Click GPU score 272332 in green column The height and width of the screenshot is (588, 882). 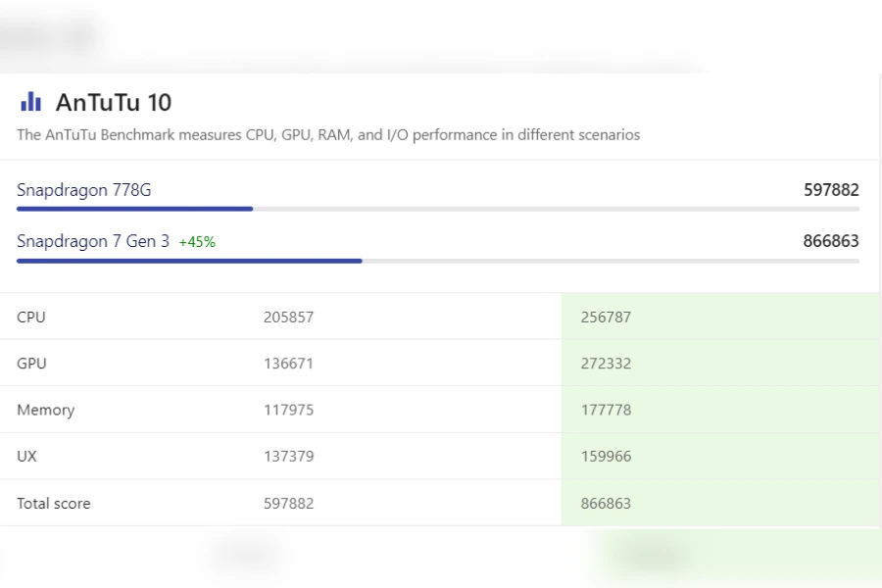click(x=606, y=364)
